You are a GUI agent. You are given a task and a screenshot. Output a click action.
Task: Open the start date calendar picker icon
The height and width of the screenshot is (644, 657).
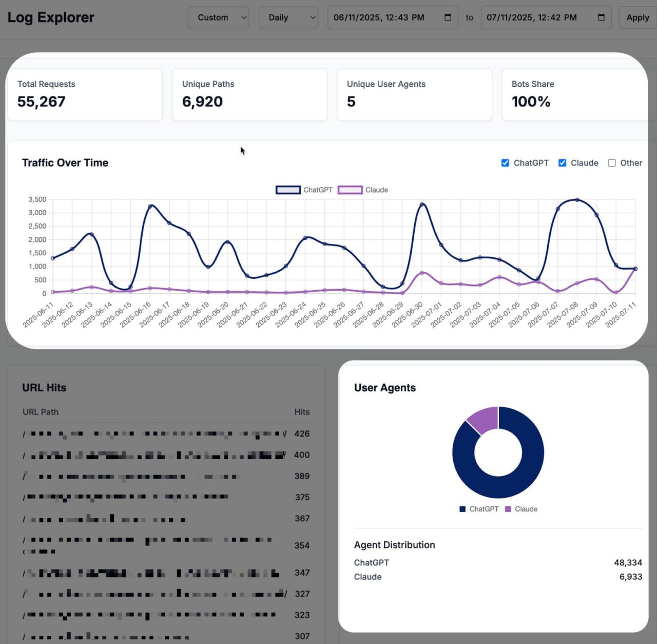448,17
